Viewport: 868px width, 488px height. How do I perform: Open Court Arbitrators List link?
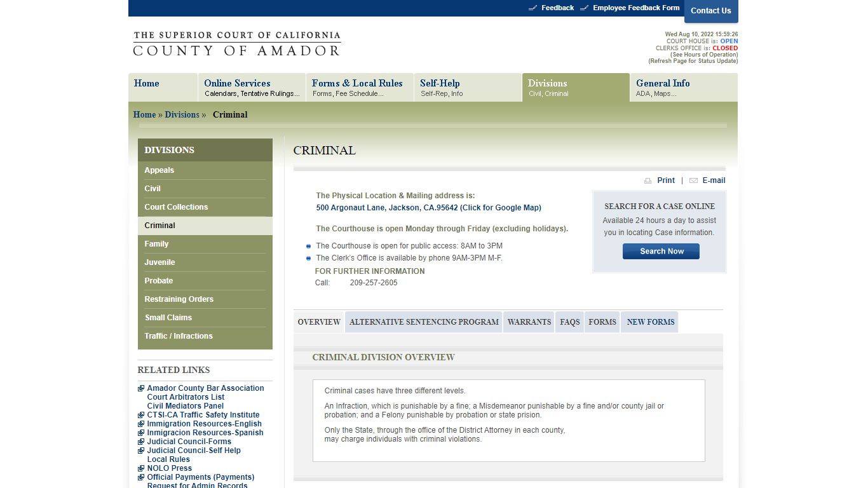[x=186, y=397]
